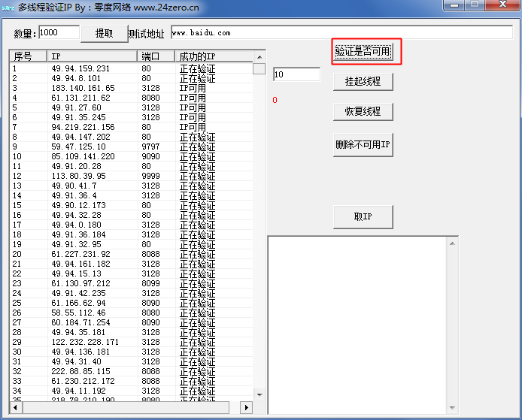Select row with IP 49.94.147.202

click(x=131, y=137)
